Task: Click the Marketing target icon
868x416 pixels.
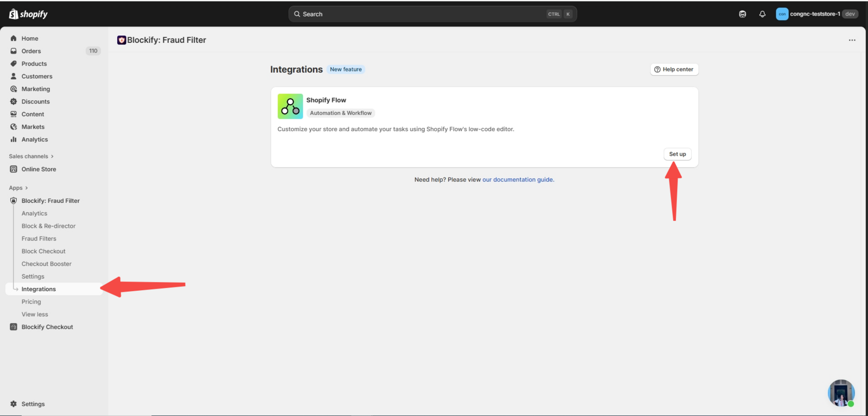Action: (x=14, y=89)
